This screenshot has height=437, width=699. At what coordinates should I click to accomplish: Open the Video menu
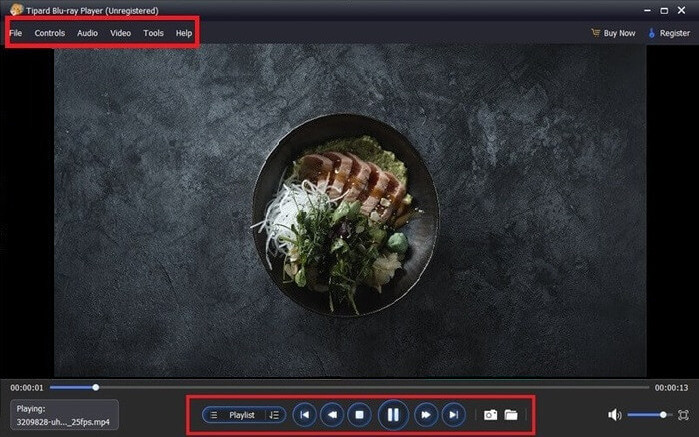coord(120,33)
